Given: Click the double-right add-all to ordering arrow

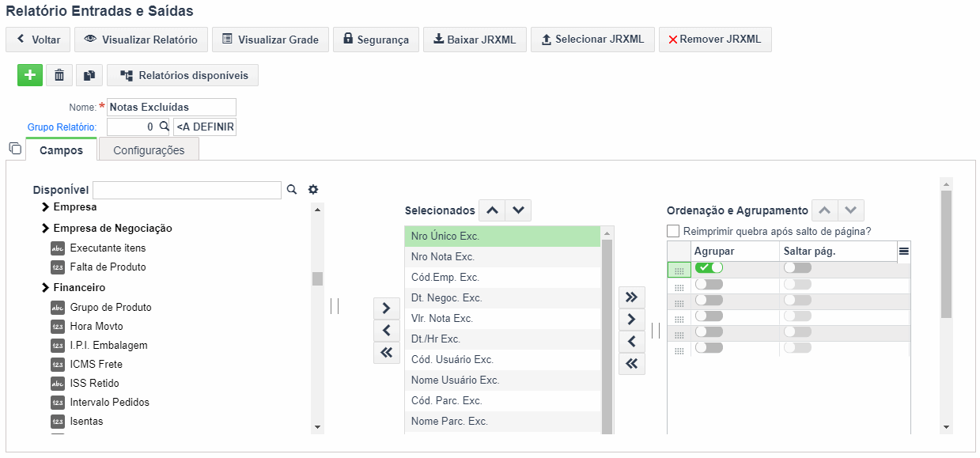Looking at the screenshot, I should point(631,297).
